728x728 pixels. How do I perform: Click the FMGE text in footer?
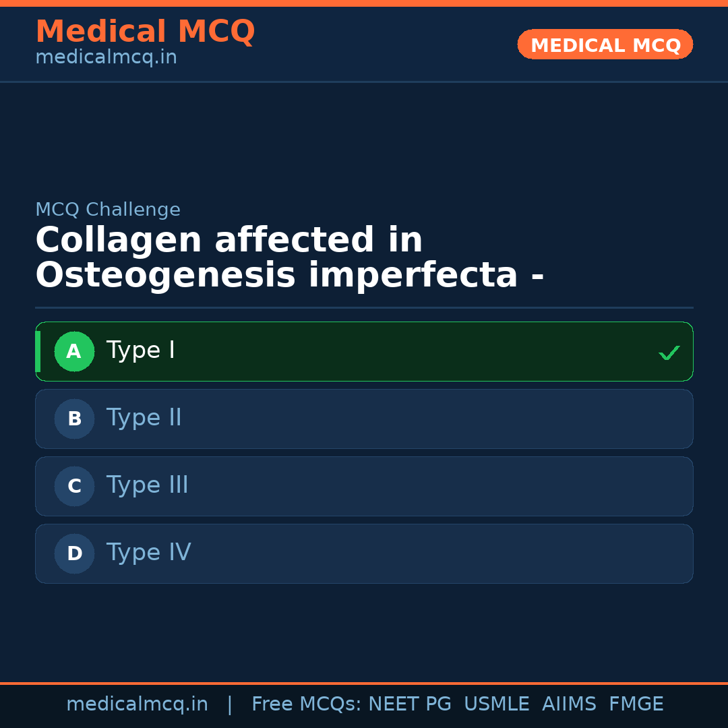click(636, 704)
